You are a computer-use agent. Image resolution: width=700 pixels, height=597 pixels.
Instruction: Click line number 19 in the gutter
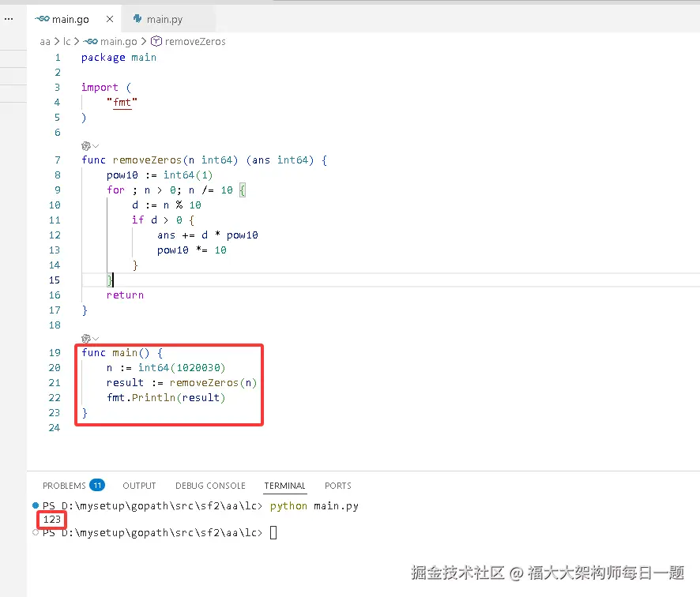[55, 353]
